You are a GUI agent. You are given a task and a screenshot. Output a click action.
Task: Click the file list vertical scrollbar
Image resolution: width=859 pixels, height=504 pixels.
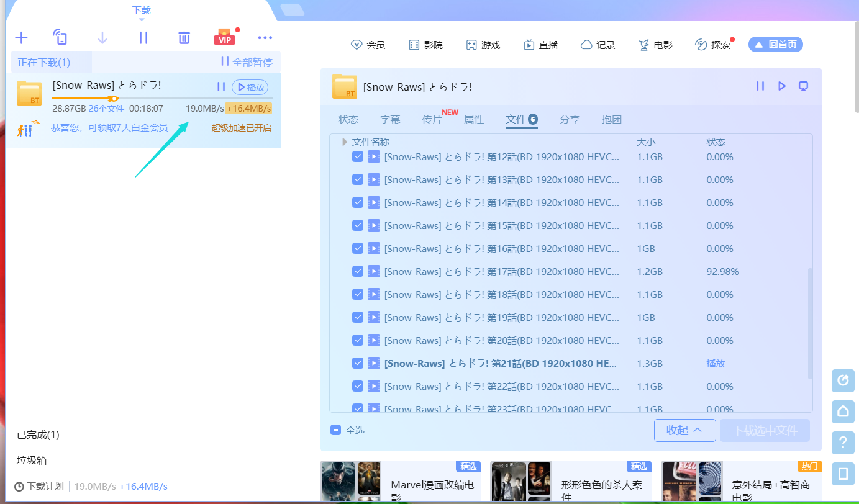click(x=809, y=323)
